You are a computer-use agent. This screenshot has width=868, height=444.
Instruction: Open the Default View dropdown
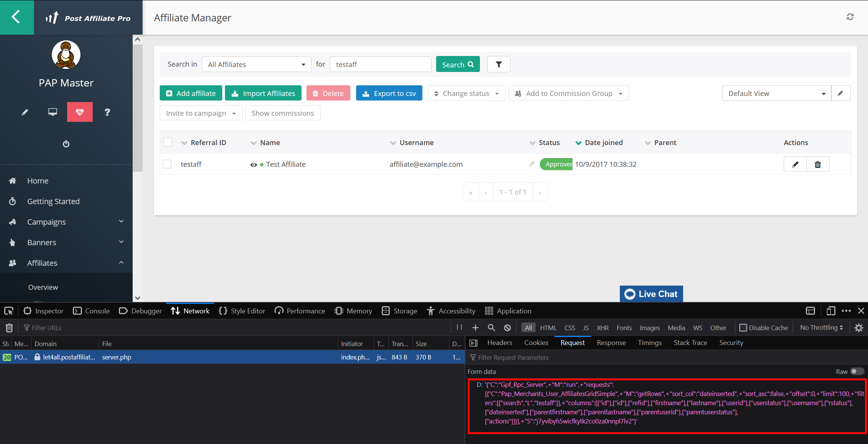tap(776, 93)
